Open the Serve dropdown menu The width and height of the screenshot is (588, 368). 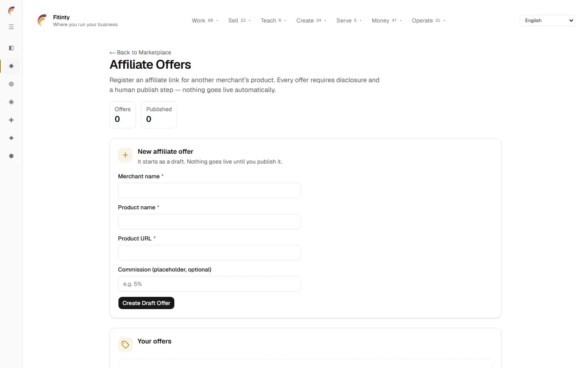coord(349,20)
